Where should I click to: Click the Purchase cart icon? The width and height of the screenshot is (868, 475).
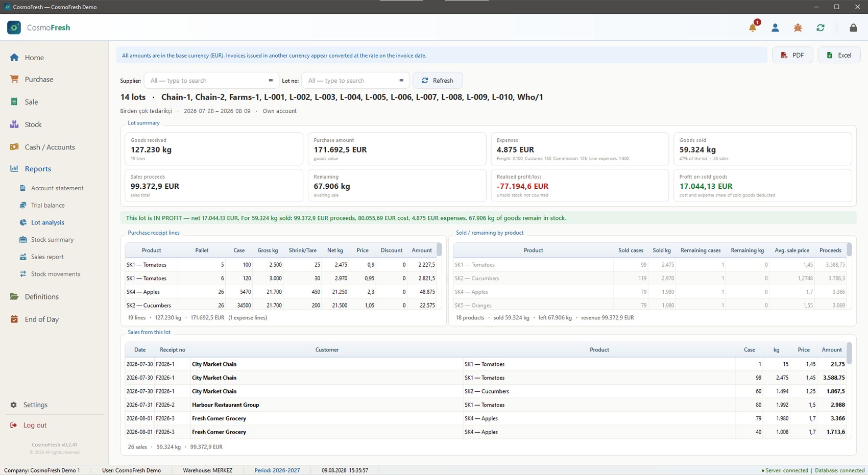pos(14,79)
